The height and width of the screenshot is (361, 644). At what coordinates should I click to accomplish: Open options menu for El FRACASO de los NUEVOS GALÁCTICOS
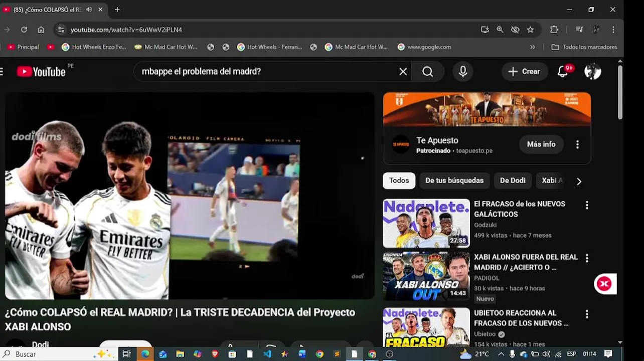click(x=587, y=205)
